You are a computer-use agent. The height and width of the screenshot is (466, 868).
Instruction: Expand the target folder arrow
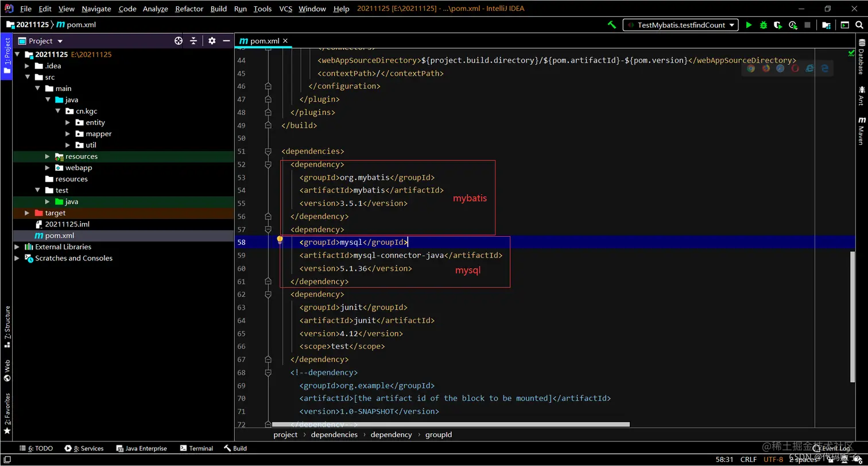tap(27, 213)
